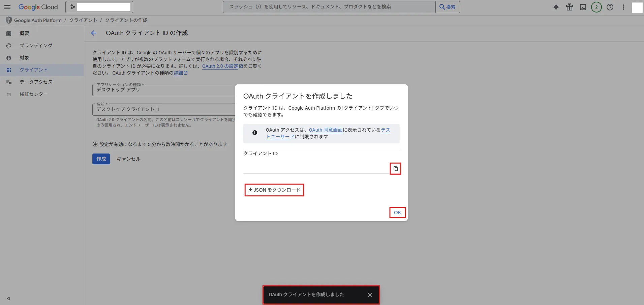644x305 pixels.
Task: Click the 対象 person icon
Action: [9, 58]
